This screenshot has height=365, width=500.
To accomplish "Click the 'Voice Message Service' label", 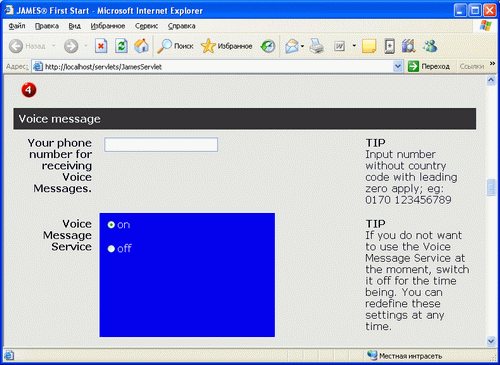I will 67,235.
